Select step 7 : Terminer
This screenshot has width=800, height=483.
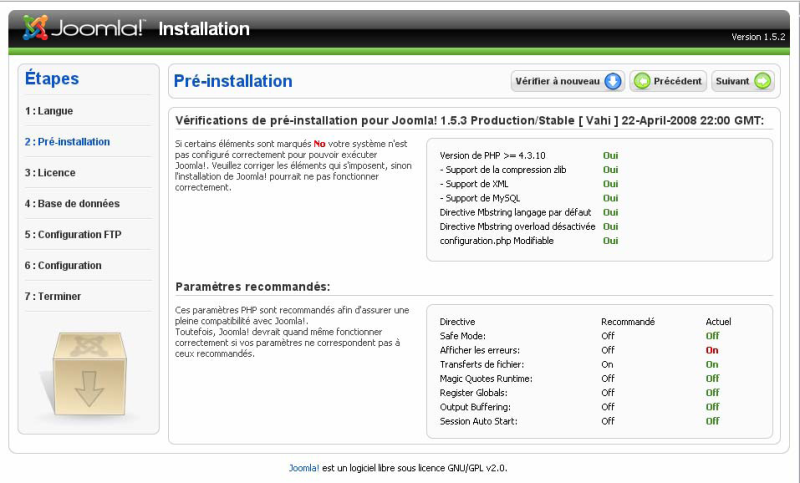(x=53, y=296)
